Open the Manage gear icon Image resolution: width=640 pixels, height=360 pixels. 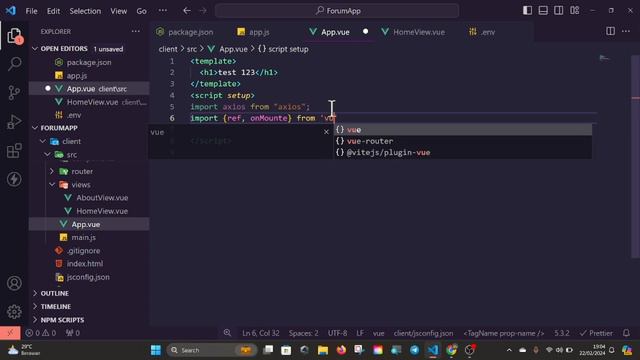14,311
